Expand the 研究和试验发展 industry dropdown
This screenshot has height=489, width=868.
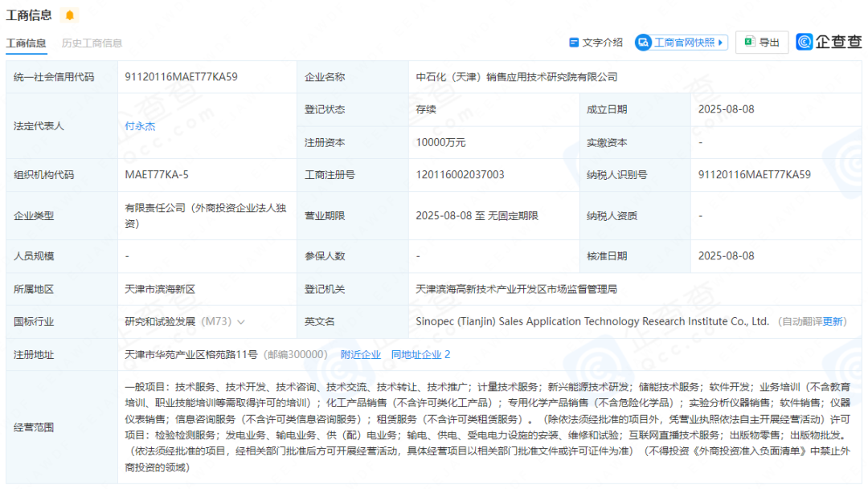[241, 322]
